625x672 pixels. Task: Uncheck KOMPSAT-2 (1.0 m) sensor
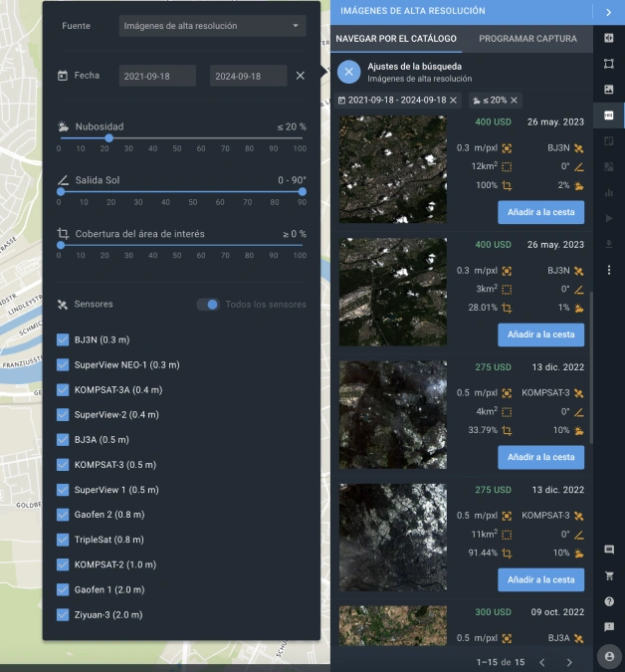point(63,564)
